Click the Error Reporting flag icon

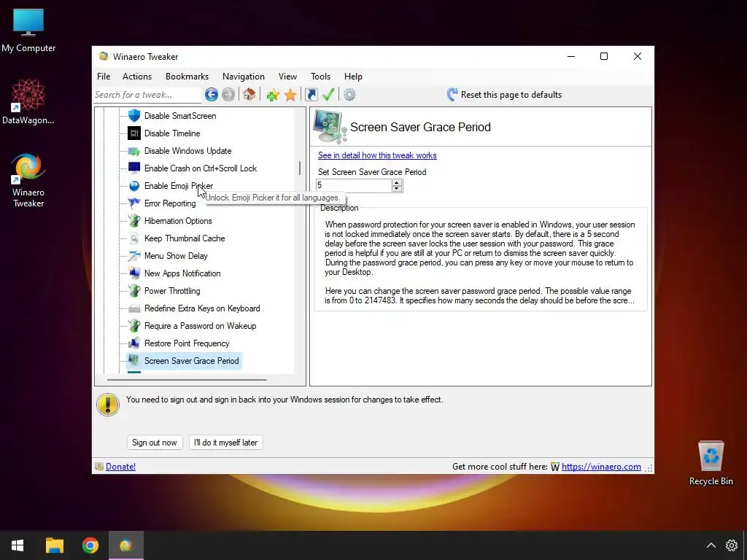click(134, 203)
